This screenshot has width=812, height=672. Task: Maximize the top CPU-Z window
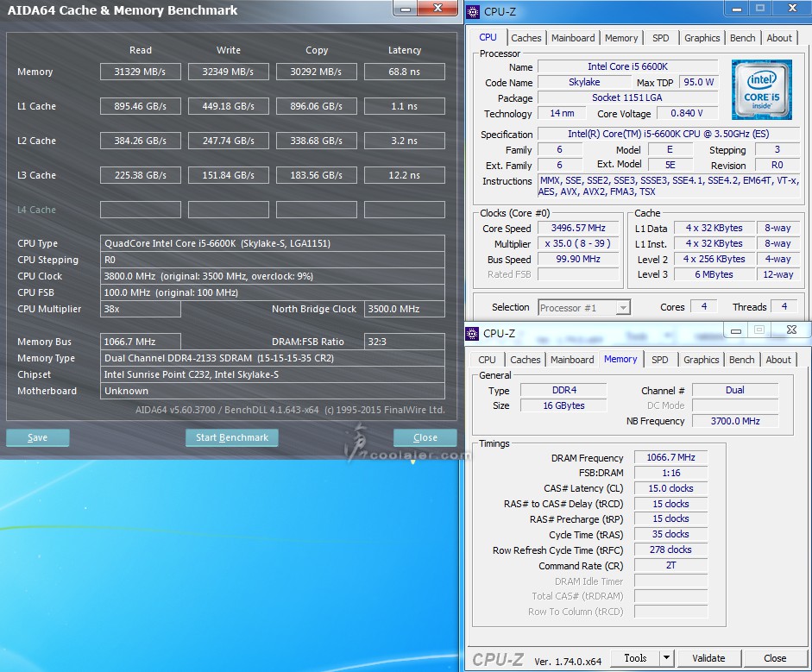(x=759, y=9)
